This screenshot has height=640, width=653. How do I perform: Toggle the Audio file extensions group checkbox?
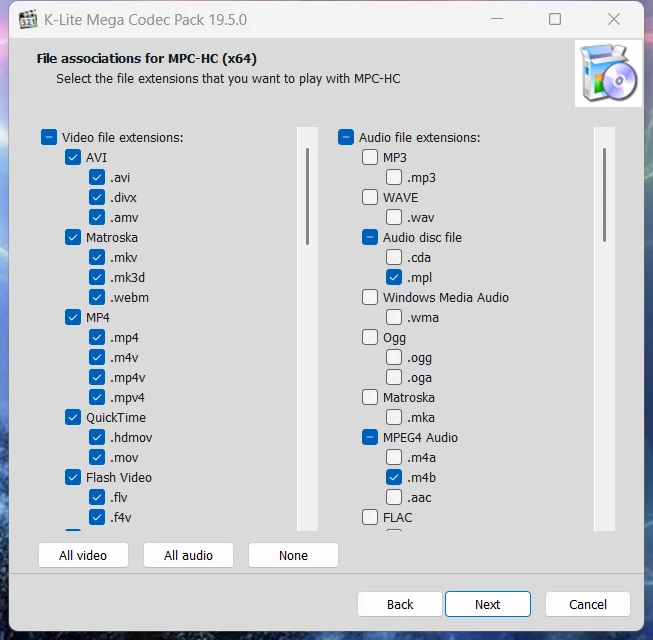(x=346, y=137)
